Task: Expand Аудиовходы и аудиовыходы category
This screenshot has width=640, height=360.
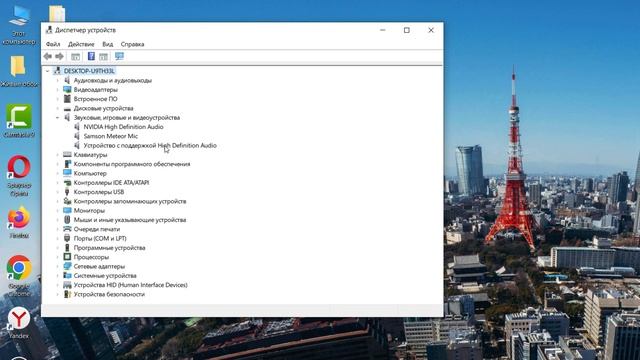Action: (58, 80)
